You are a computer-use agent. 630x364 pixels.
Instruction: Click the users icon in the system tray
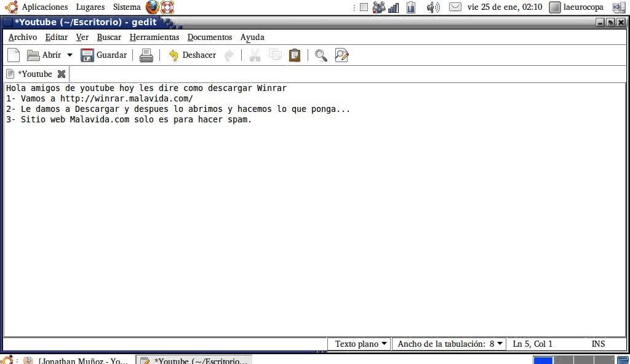[x=378, y=7]
